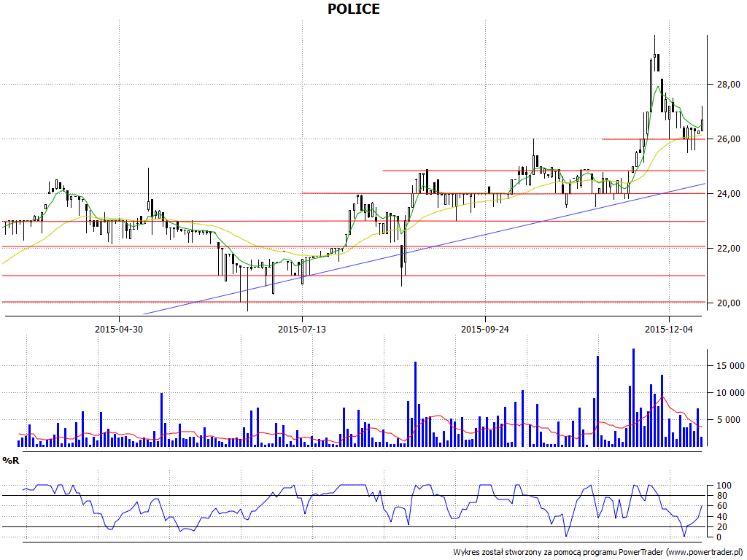Click the 0 level on %R axis

719,537
